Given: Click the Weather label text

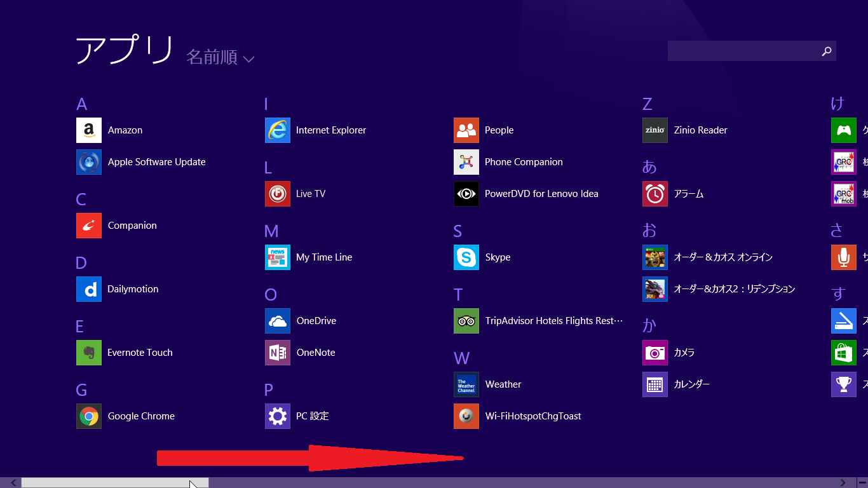Looking at the screenshot, I should [x=503, y=384].
